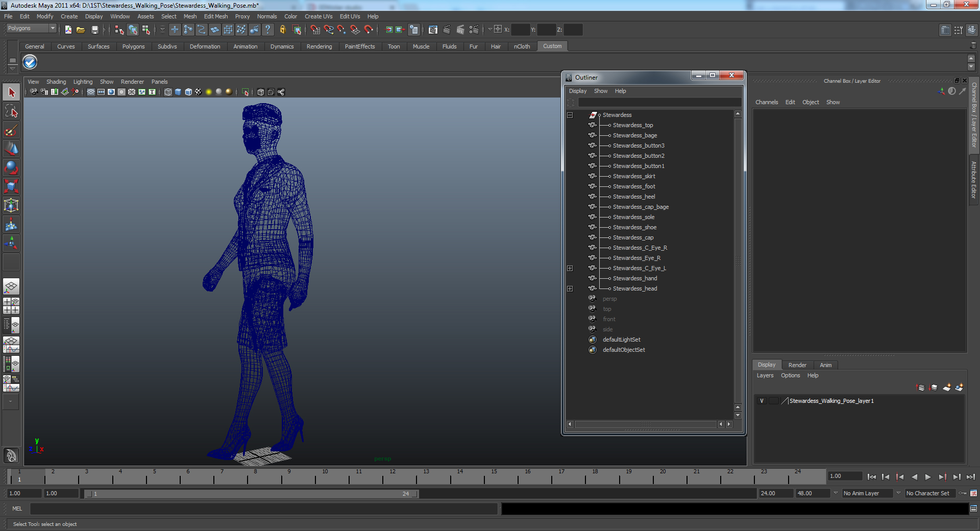980x531 pixels.
Task: Click the lock selection icon
Action: [282, 30]
